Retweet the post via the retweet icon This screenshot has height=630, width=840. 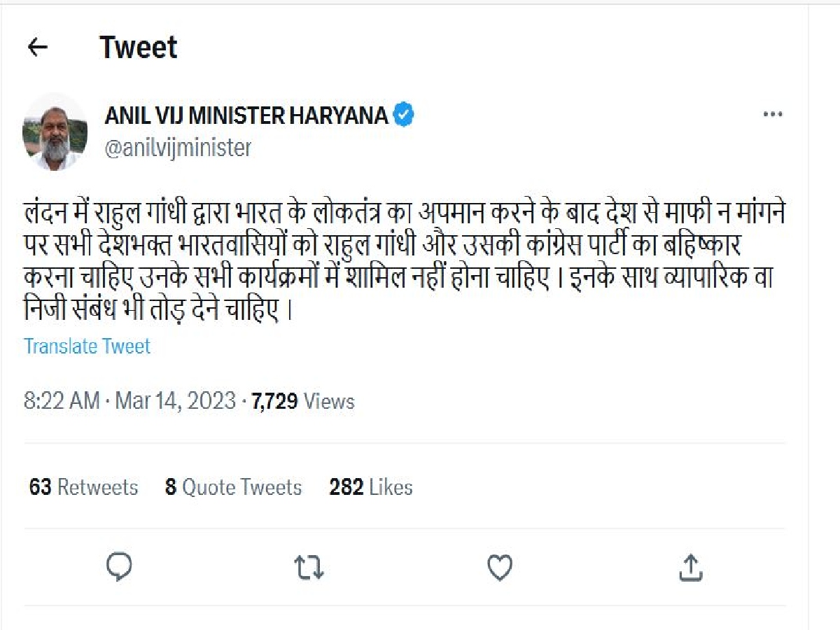pyautogui.click(x=309, y=567)
